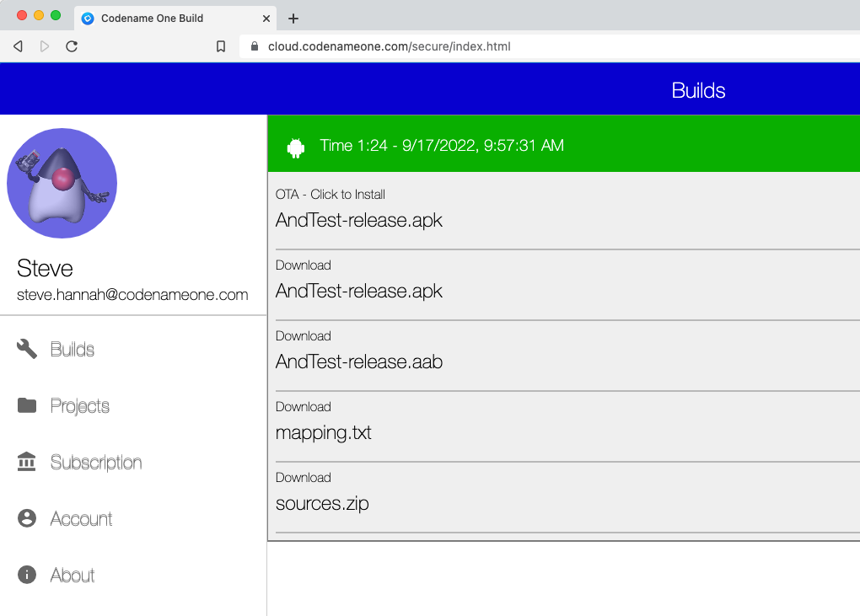
Task: Go back using the browser back arrow
Action: point(18,46)
